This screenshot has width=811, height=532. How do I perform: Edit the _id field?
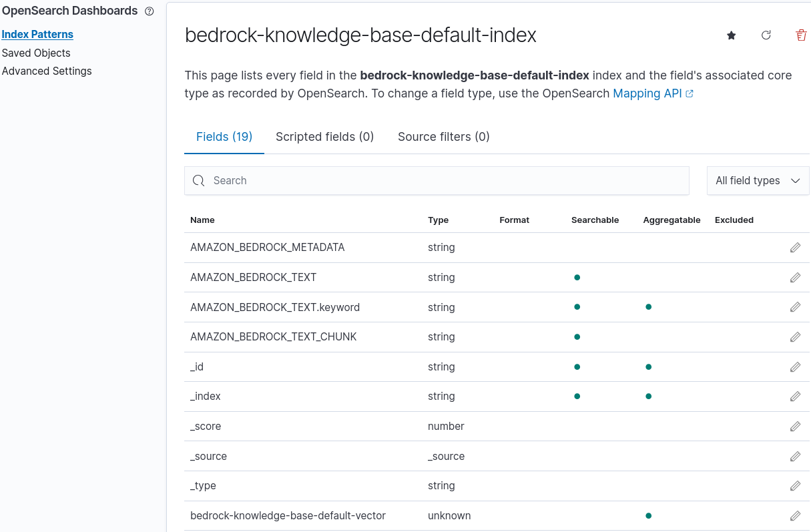795,367
